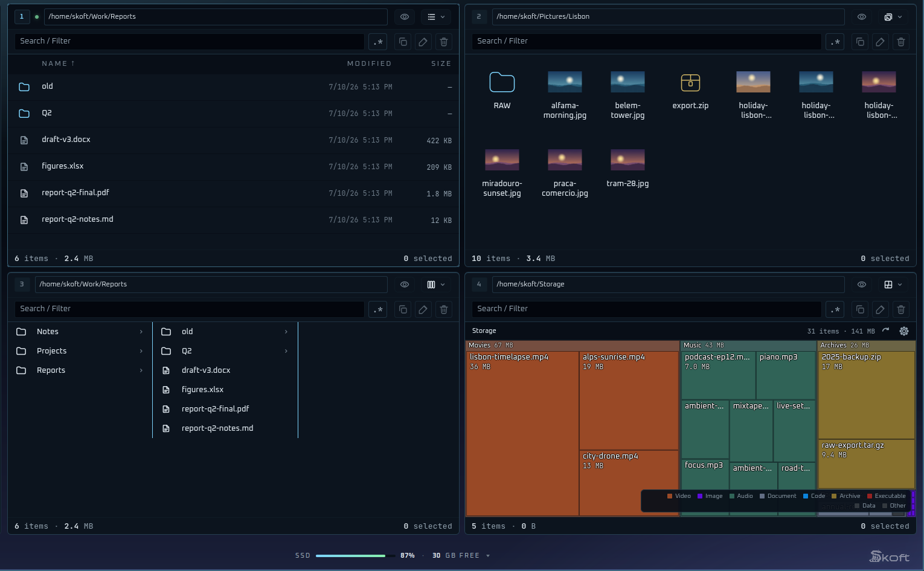Viewport: 924px width, 571px height.
Task: Select report-q2-notes.md row in pane 1
Action: [233, 220]
